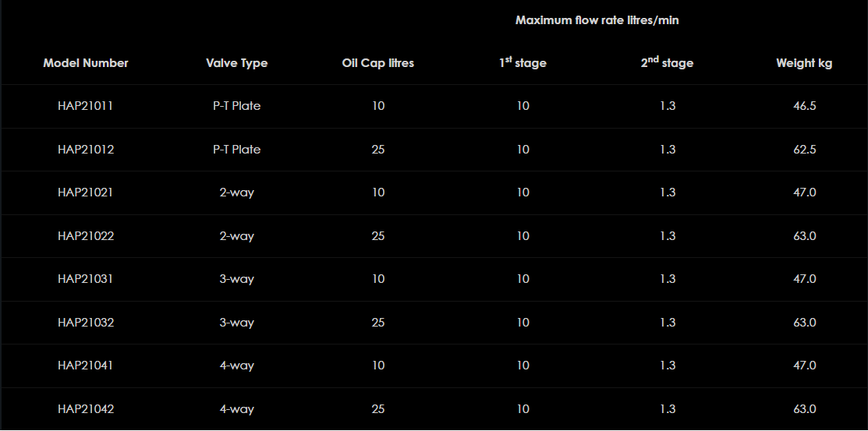Click model number HAP21011
This screenshot has width=868, height=431.
(86, 106)
